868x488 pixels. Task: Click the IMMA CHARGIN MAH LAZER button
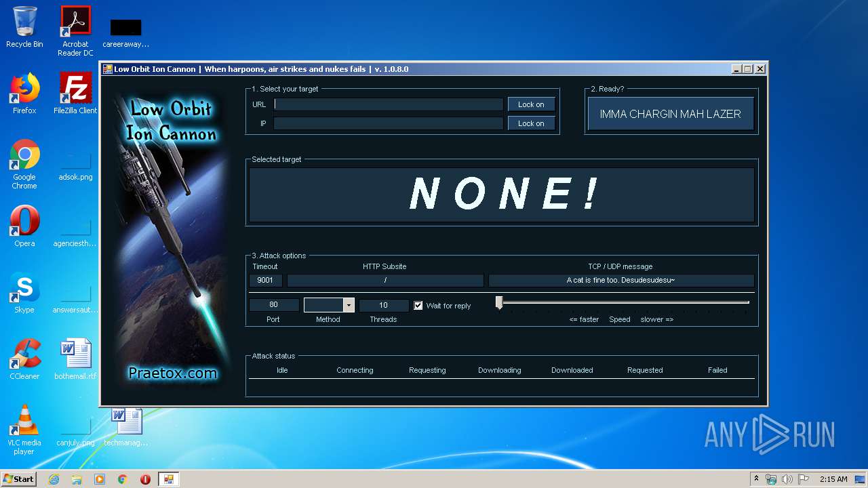pyautogui.click(x=670, y=114)
